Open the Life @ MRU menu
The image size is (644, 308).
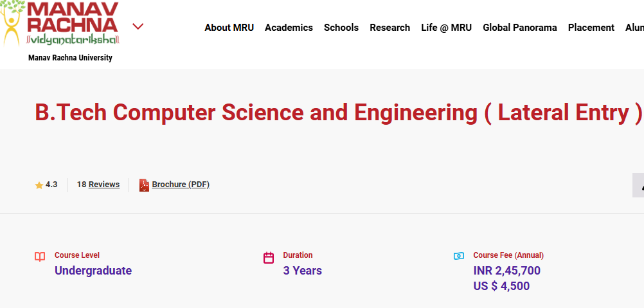point(447,28)
